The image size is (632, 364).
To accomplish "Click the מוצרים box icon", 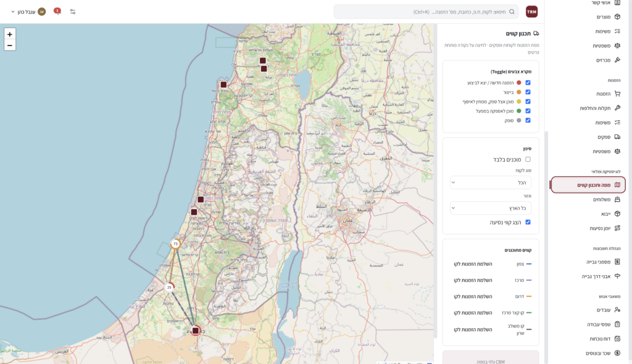I will click(x=617, y=17).
